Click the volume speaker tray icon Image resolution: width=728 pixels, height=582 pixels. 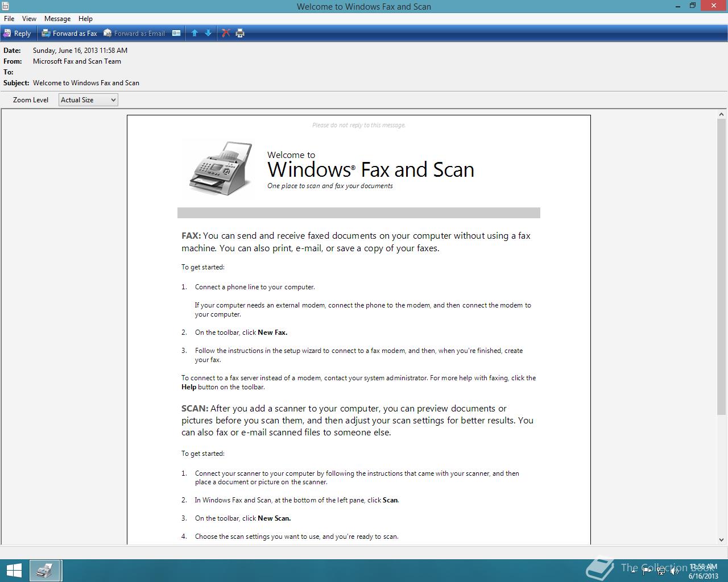click(x=674, y=571)
